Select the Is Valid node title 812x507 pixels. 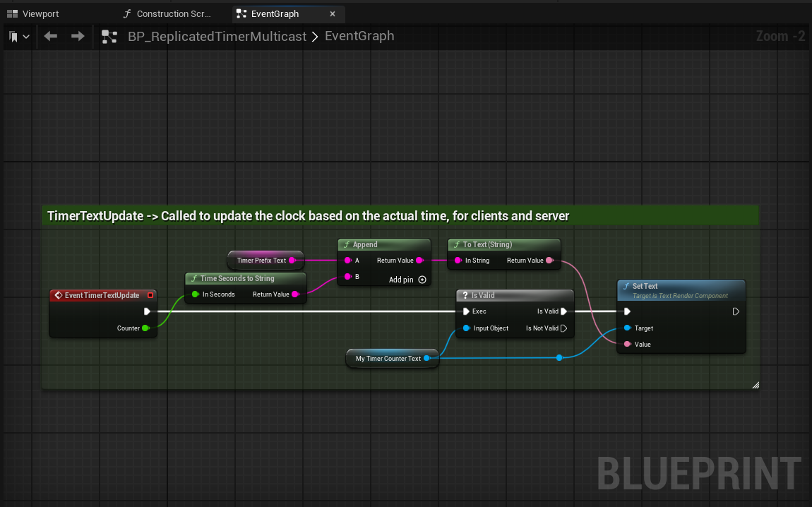coord(483,295)
